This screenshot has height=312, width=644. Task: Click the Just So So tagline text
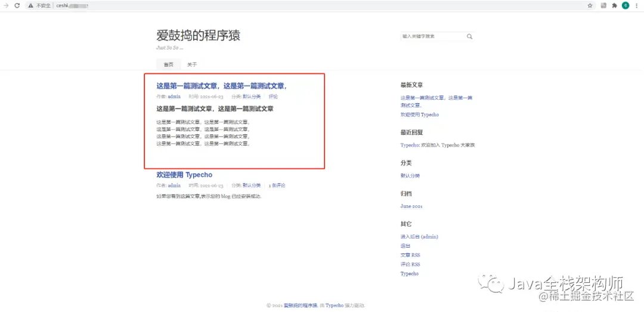(169, 48)
